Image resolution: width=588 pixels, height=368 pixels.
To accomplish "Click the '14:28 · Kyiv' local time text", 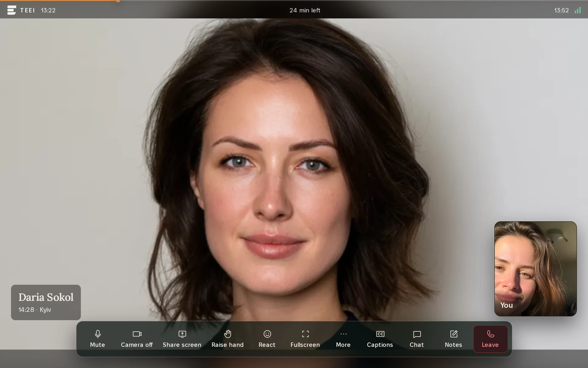I will (x=35, y=310).
